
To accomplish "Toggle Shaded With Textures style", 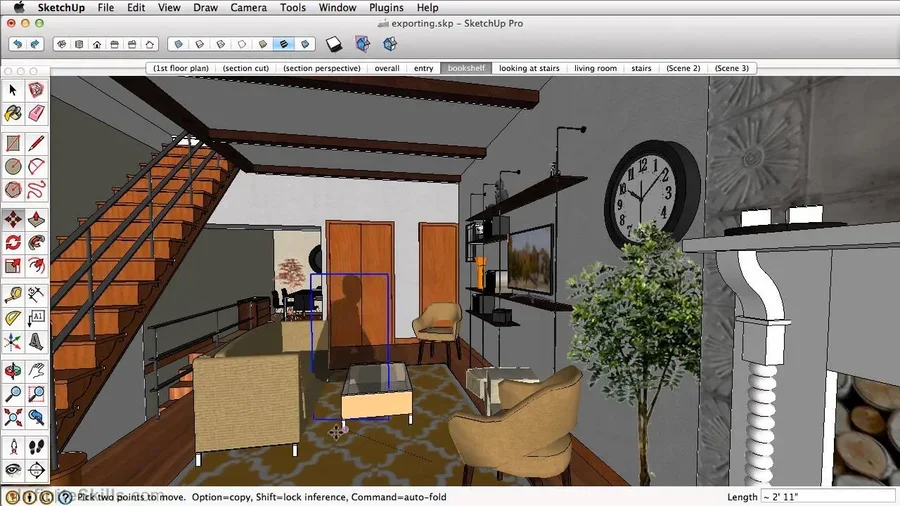I will click(x=285, y=44).
